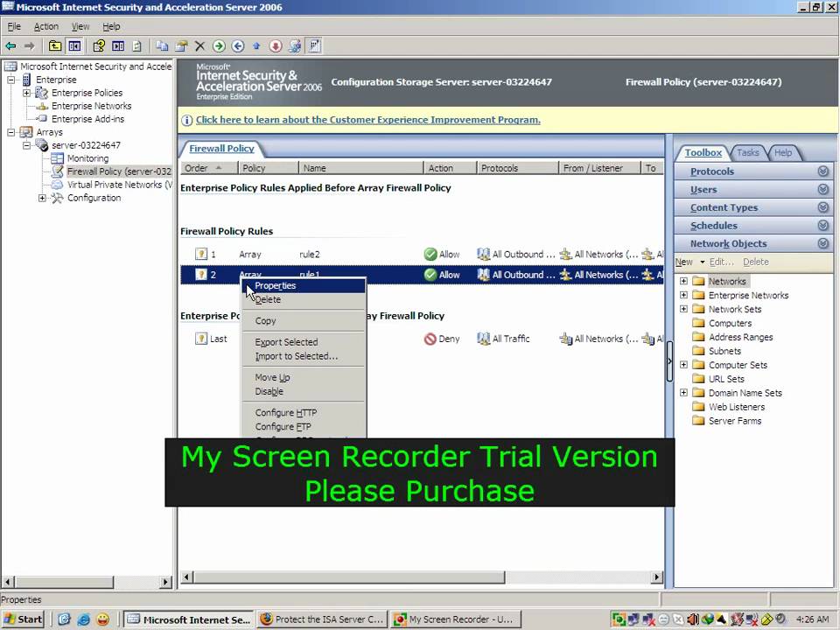This screenshot has height=630, width=840.
Task: Select the Toolbox tab
Action: pos(703,152)
